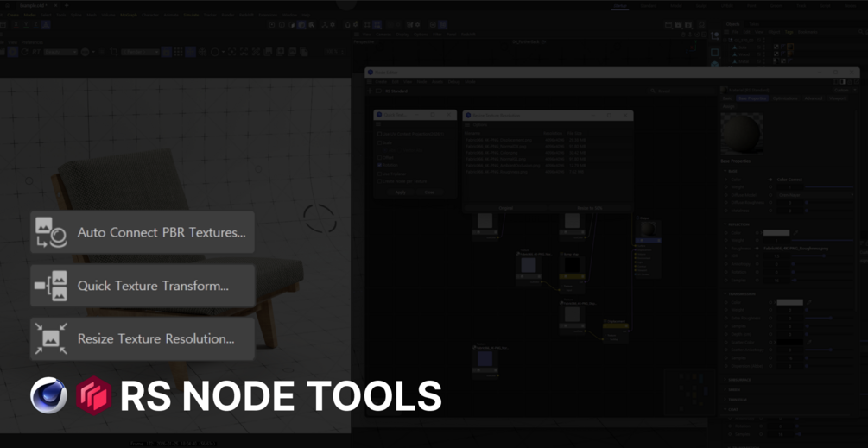Open Quick Texture Transform command

click(143, 286)
